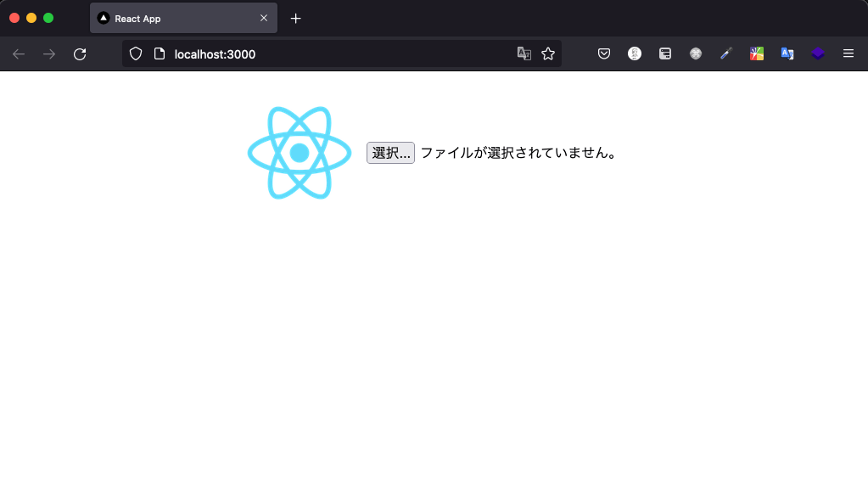Click the React App tab favicon
Screen dimensions: 868x478
[104, 19]
